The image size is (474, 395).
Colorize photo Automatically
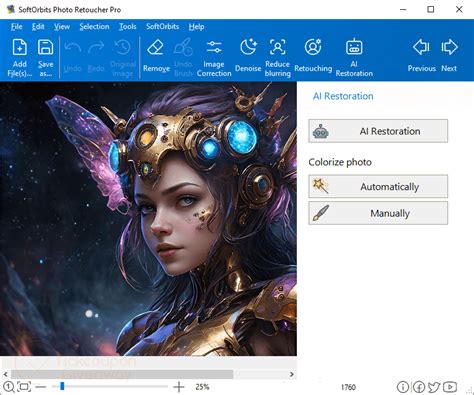click(x=378, y=186)
